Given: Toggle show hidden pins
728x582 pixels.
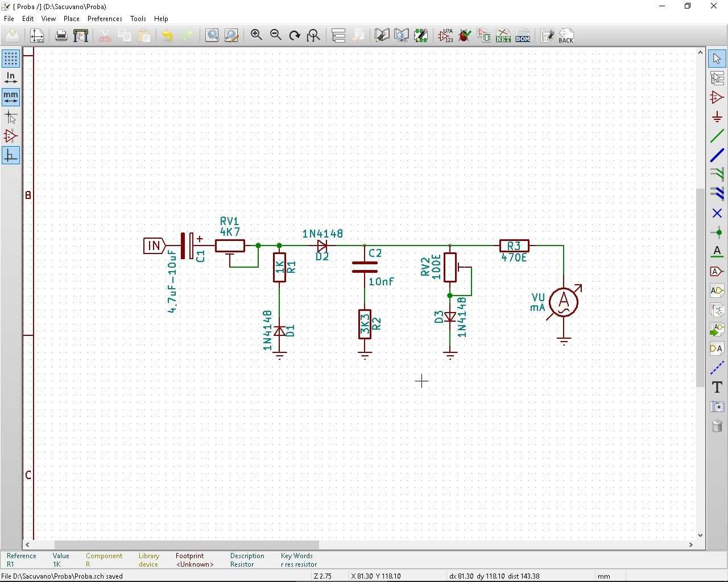Looking at the screenshot, I should coord(11,136).
